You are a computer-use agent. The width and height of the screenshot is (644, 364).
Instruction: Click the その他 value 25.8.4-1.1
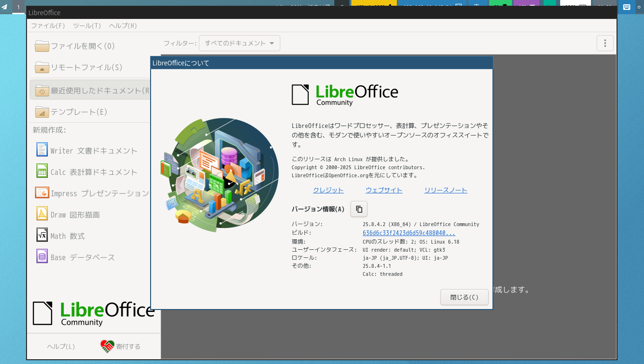point(377,266)
